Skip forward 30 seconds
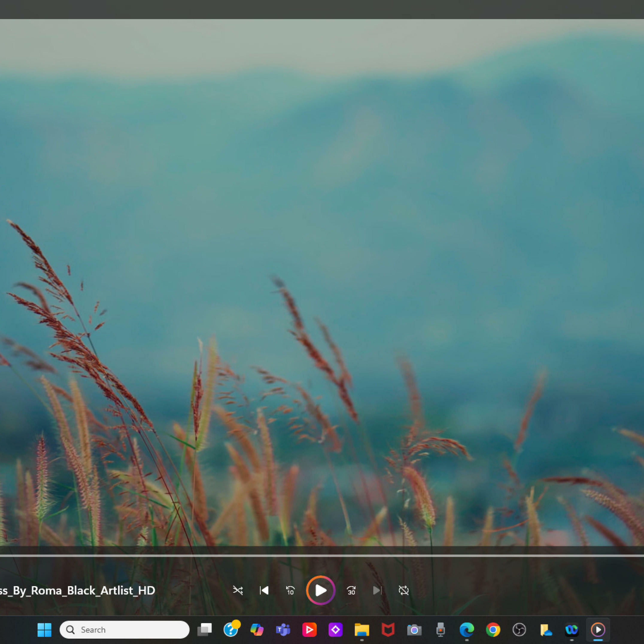This screenshot has width=644, height=644. point(351,590)
